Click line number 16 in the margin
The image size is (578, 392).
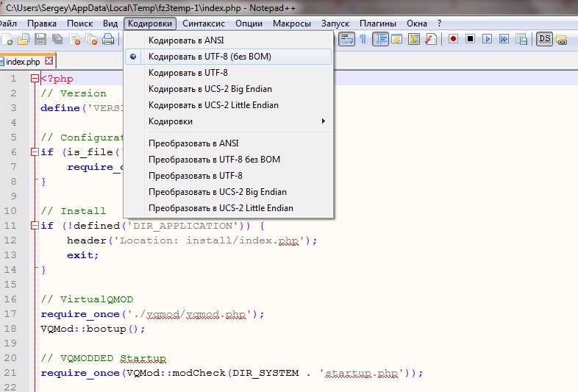[x=10, y=299]
